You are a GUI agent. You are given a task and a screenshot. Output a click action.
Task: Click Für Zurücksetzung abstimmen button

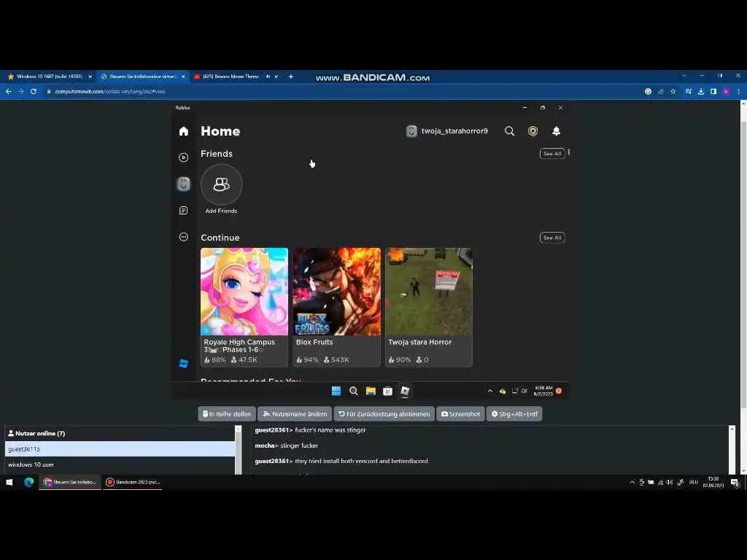point(384,414)
